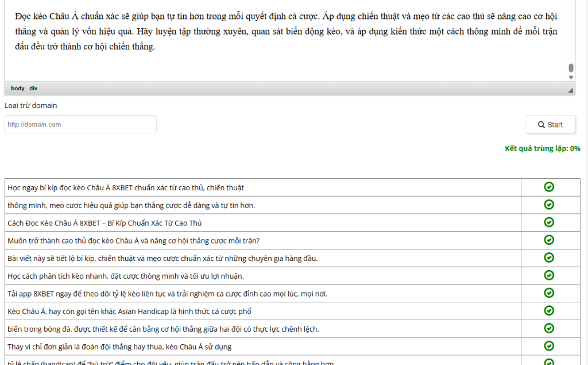The height and width of the screenshot is (365, 588).
Task: Select "body" in the editor breadcrumb path
Action: (x=17, y=88)
